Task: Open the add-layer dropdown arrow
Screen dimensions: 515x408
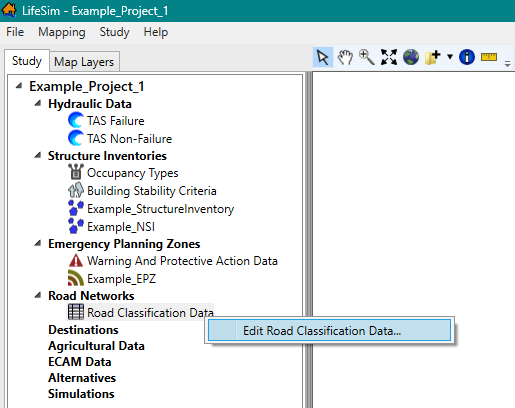Action: (450, 57)
